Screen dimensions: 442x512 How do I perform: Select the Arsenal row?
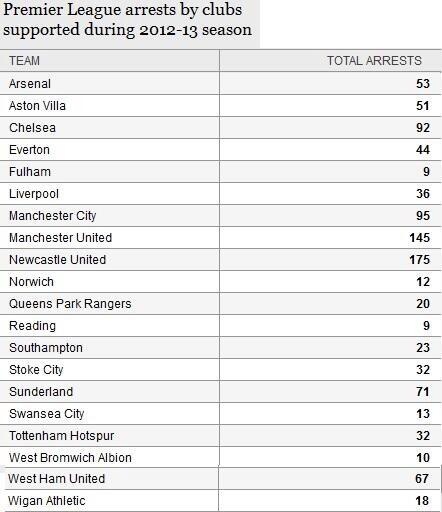[x=221, y=83]
